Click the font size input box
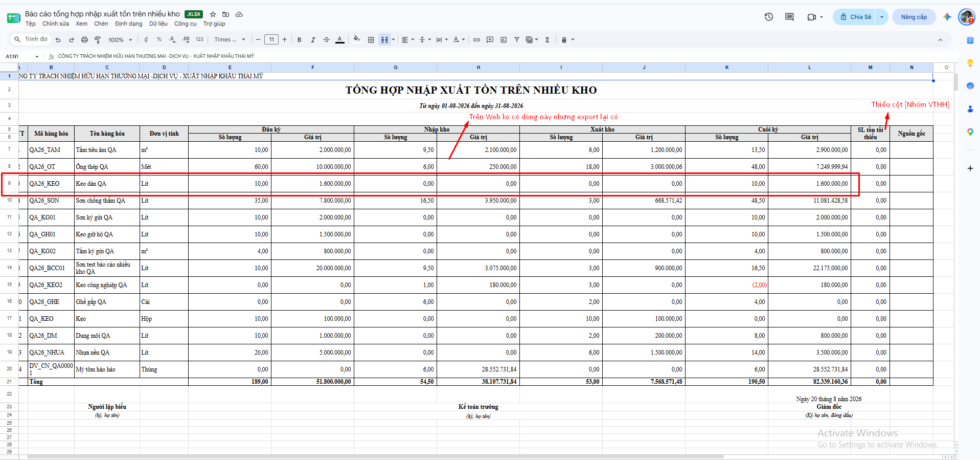Screen dimensions: 980x460 271,39
